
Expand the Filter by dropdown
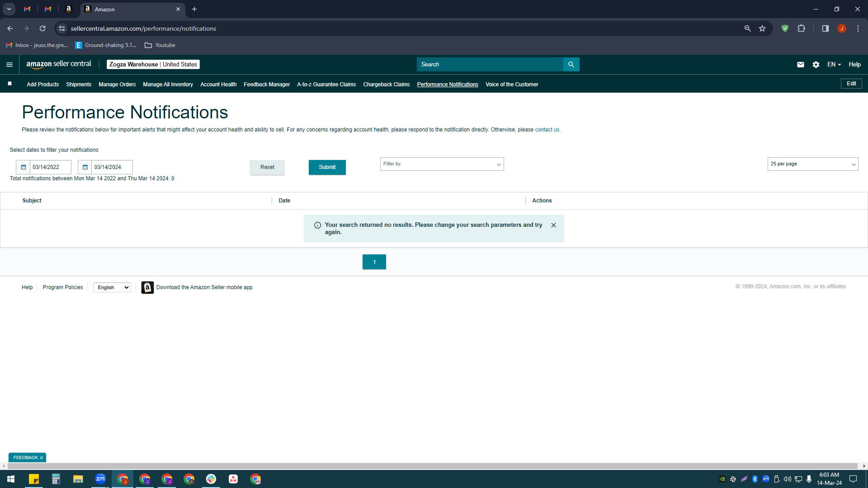(x=442, y=164)
